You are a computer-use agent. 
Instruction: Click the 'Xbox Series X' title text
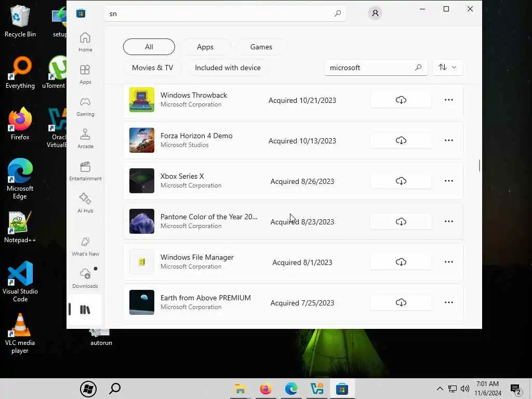(182, 176)
